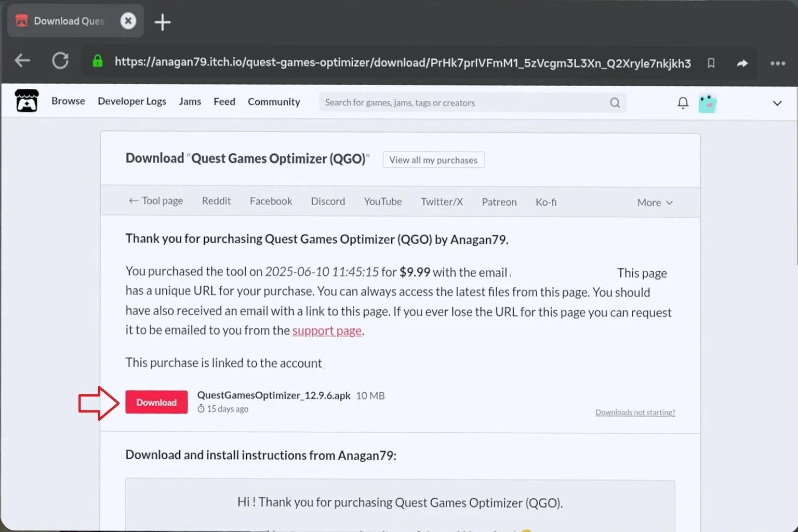Click the 2025-06-10 11:45:15 purchase date

pyautogui.click(x=322, y=272)
